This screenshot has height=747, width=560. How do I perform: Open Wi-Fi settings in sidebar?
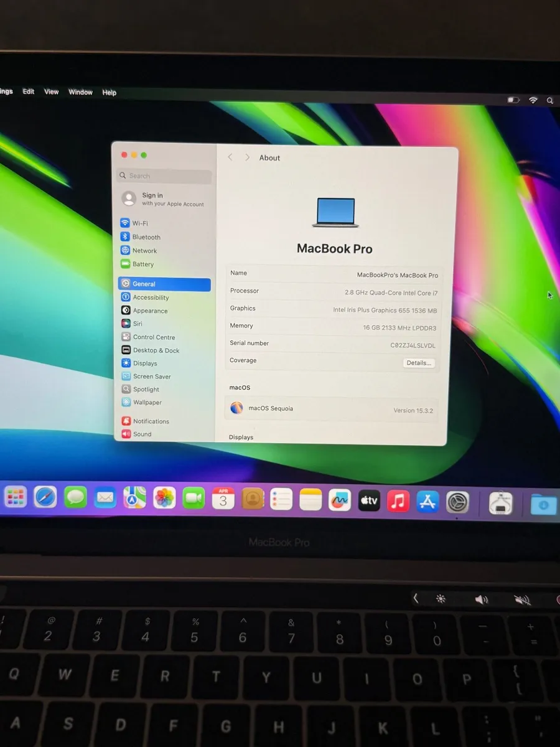tap(139, 223)
